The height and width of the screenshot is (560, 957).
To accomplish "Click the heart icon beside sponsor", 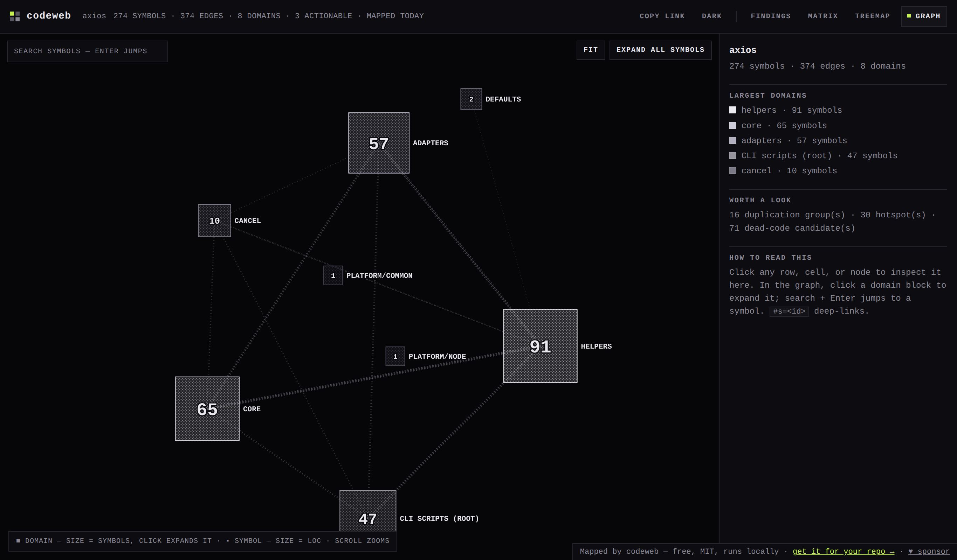I will (x=911, y=551).
